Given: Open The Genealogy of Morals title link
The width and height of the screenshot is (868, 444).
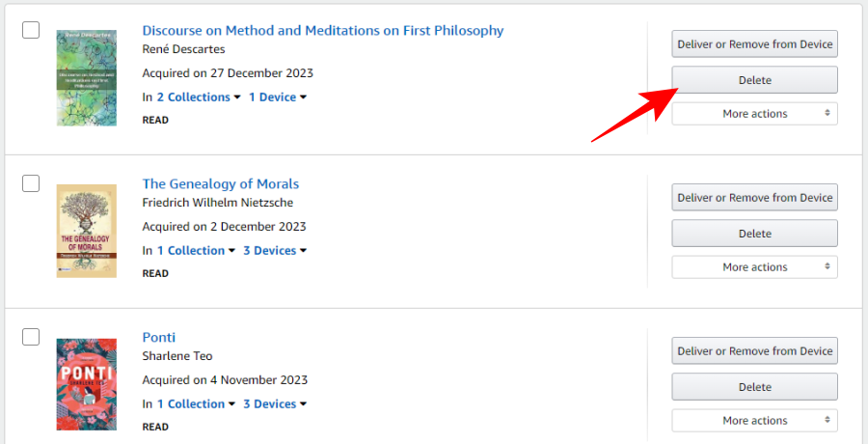Looking at the screenshot, I should click(220, 184).
